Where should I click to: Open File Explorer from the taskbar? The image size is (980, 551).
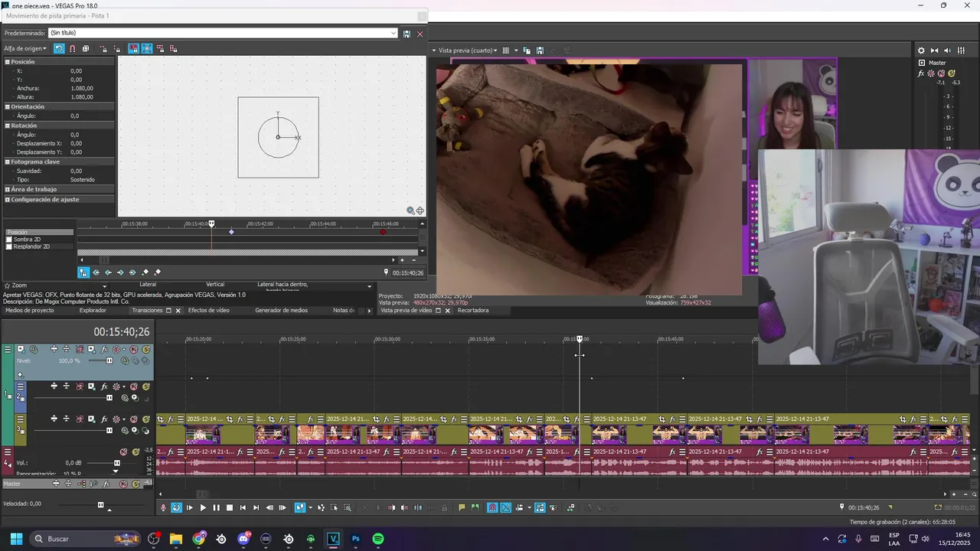point(176,539)
